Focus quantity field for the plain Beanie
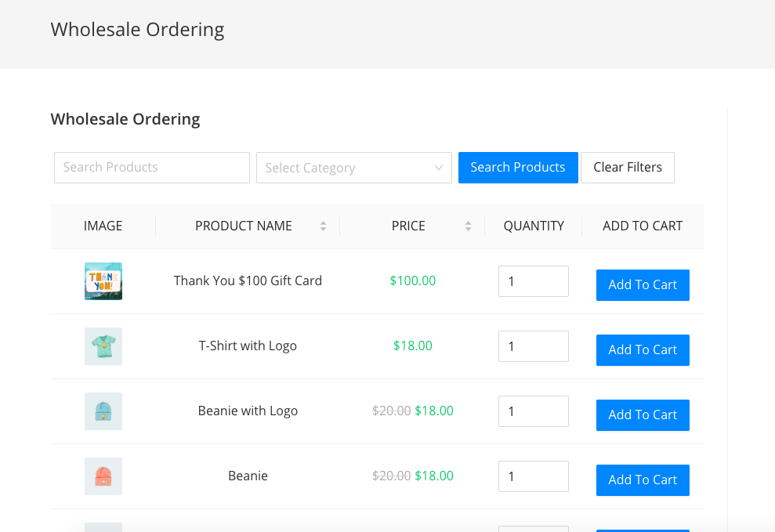Screen dimensions: 775x532 [x=533, y=476]
